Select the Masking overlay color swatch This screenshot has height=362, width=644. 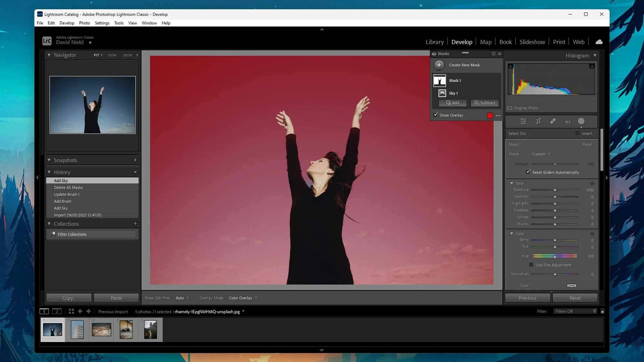point(490,116)
